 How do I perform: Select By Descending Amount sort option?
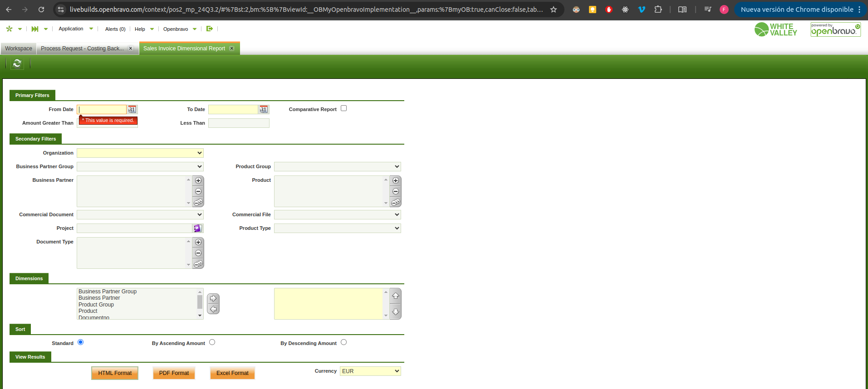[x=343, y=342]
